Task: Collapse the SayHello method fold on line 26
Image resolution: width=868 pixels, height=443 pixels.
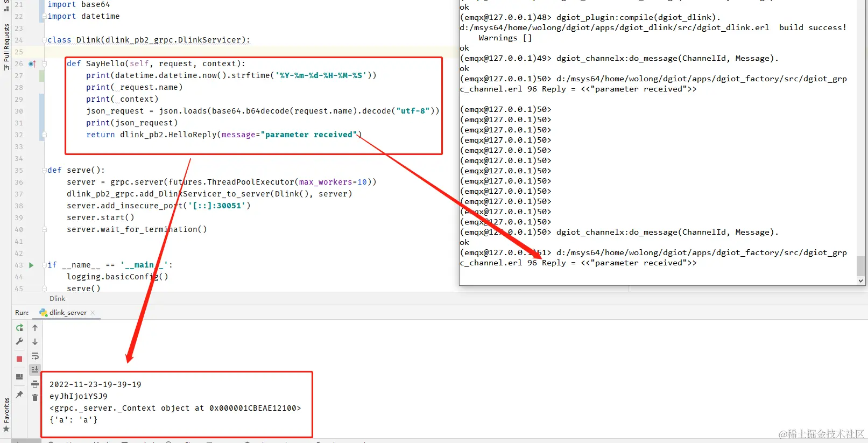Action: 45,64
